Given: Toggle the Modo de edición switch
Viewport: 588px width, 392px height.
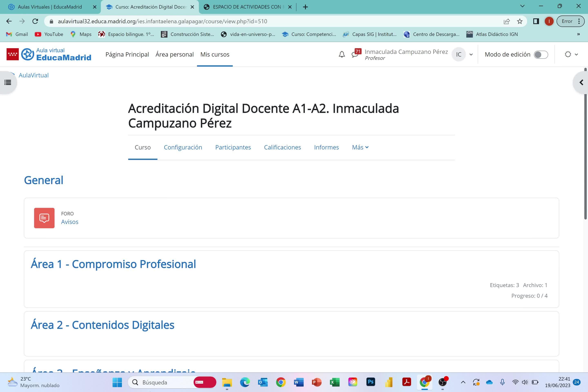Looking at the screenshot, I should [541, 55].
